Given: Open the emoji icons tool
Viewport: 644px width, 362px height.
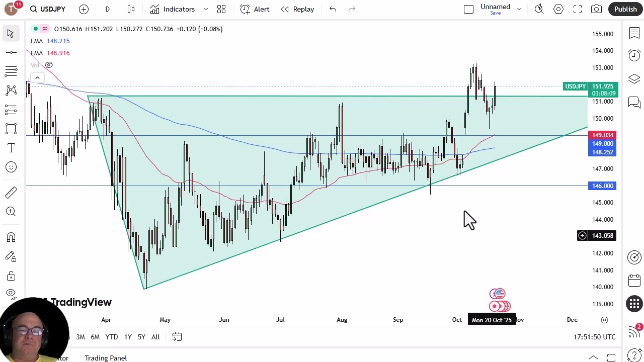Looking at the screenshot, I should 11,167.
